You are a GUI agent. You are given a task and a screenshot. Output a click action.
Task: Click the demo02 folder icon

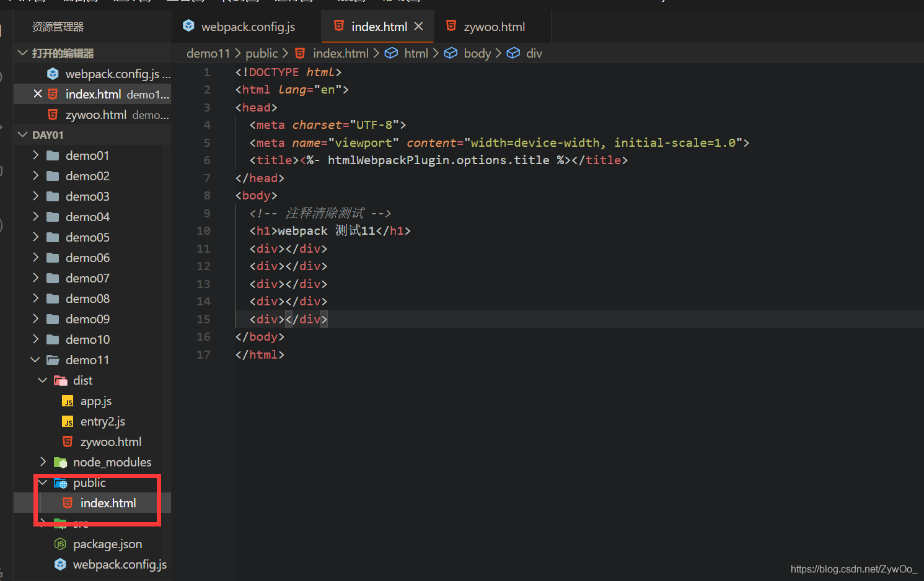point(53,176)
